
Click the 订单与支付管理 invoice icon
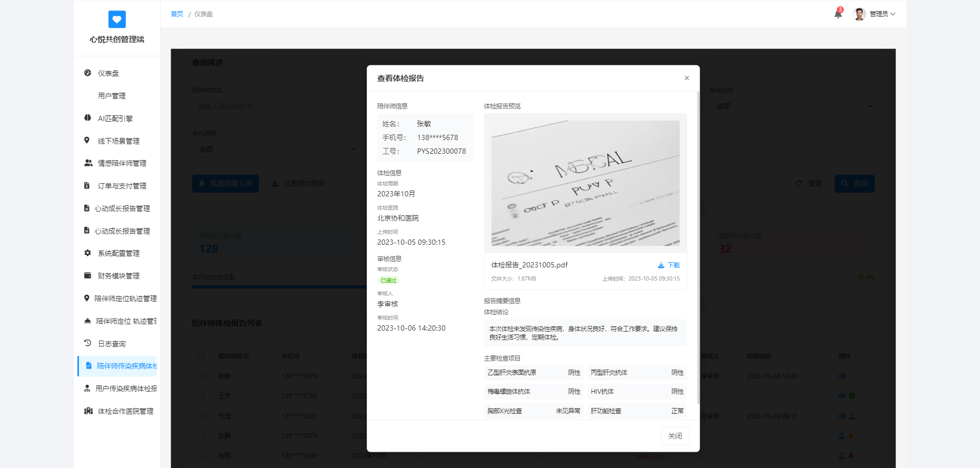click(x=87, y=185)
